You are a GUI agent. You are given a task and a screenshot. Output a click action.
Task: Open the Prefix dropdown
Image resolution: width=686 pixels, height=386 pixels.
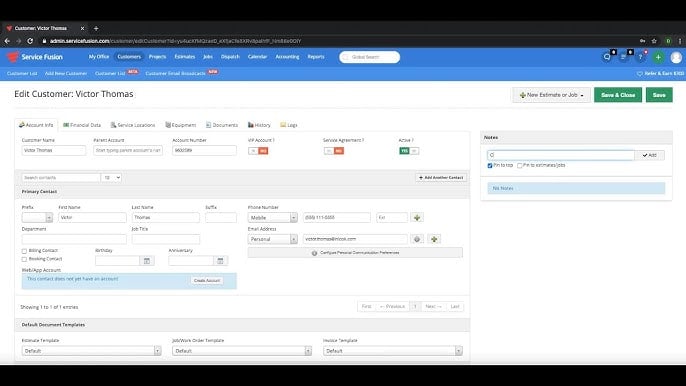click(x=37, y=218)
